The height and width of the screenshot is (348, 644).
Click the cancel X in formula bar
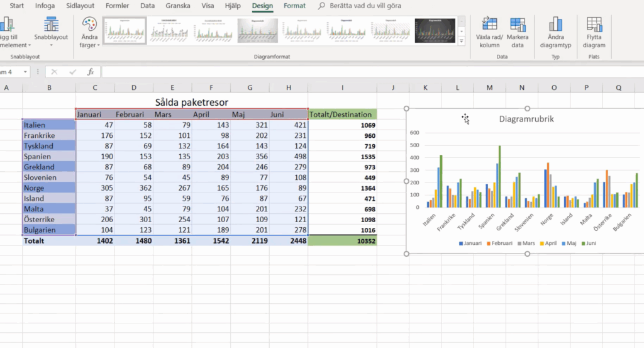55,72
